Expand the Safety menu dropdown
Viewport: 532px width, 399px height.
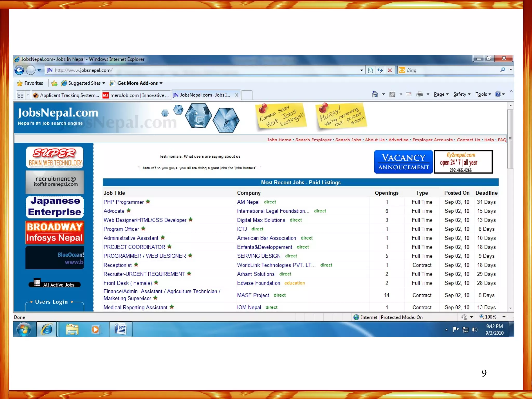462,94
